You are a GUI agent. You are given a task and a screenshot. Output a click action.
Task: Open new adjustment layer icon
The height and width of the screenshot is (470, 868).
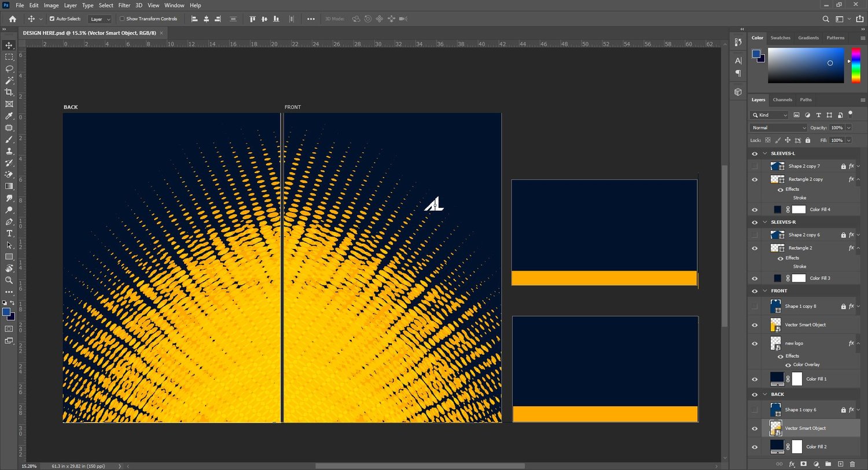coord(816,464)
